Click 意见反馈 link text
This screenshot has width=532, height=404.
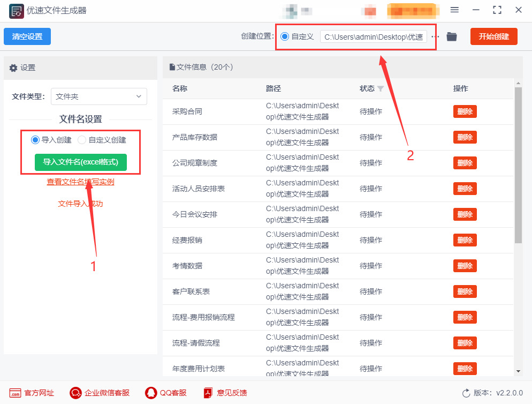(232, 393)
